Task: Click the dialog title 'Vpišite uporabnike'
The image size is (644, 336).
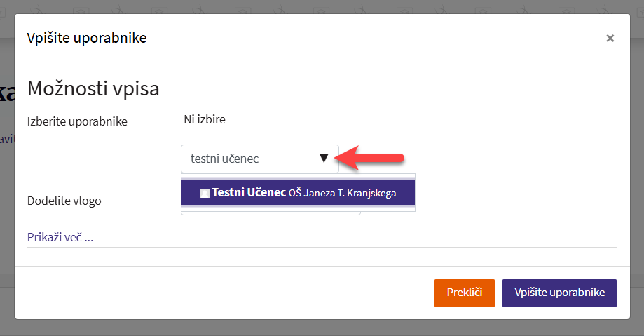Action: [x=87, y=38]
